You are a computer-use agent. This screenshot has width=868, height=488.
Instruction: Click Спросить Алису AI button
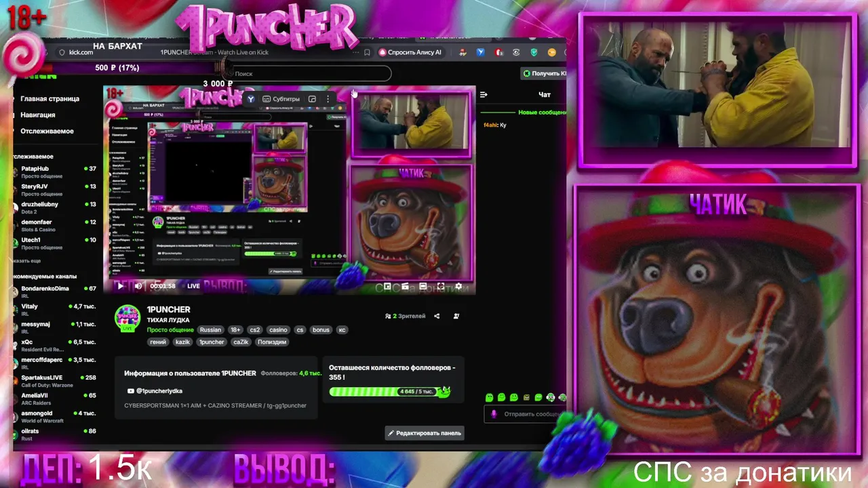[410, 52]
